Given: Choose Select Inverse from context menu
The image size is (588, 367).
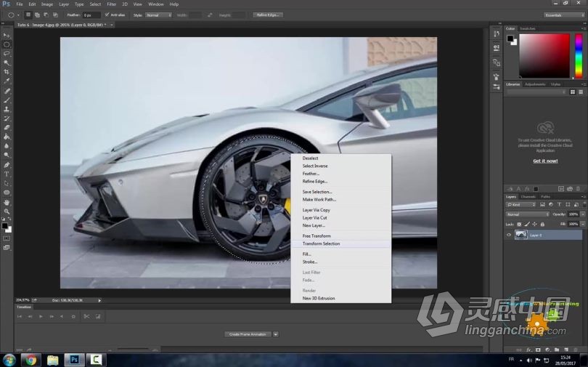Looking at the screenshot, I should 315,166.
